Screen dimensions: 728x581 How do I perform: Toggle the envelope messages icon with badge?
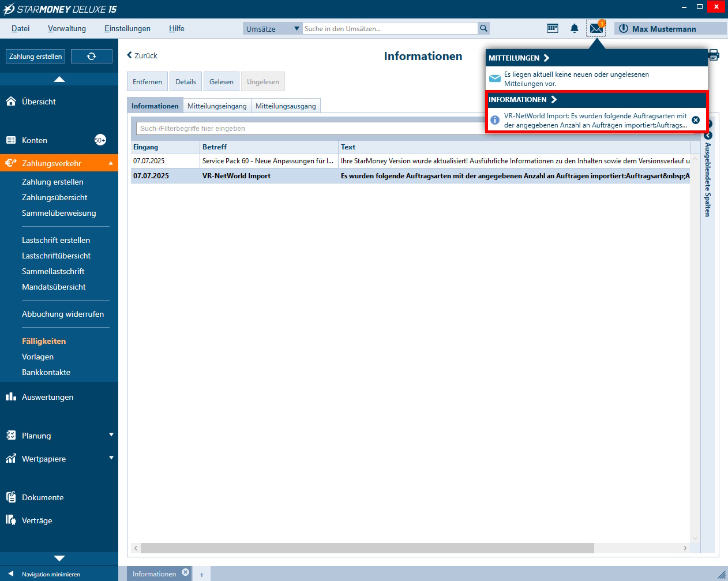pyautogui.click(x=596, y=28)
